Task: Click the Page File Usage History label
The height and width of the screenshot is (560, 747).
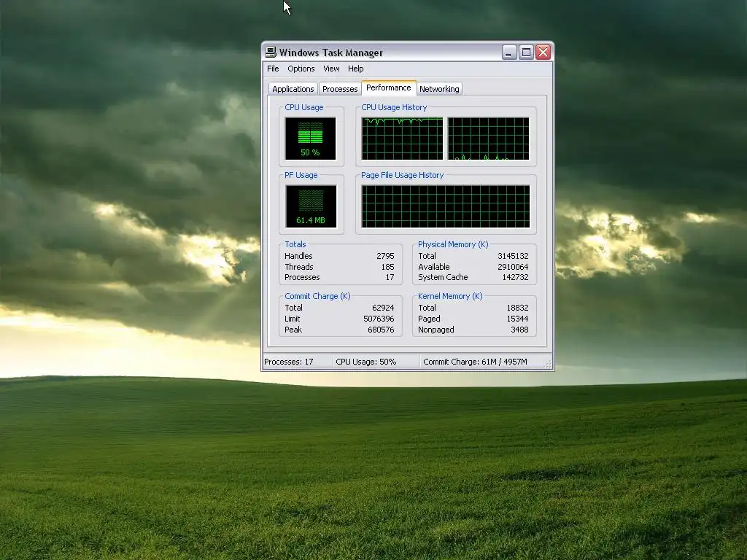Action: (x=402, y=175)
